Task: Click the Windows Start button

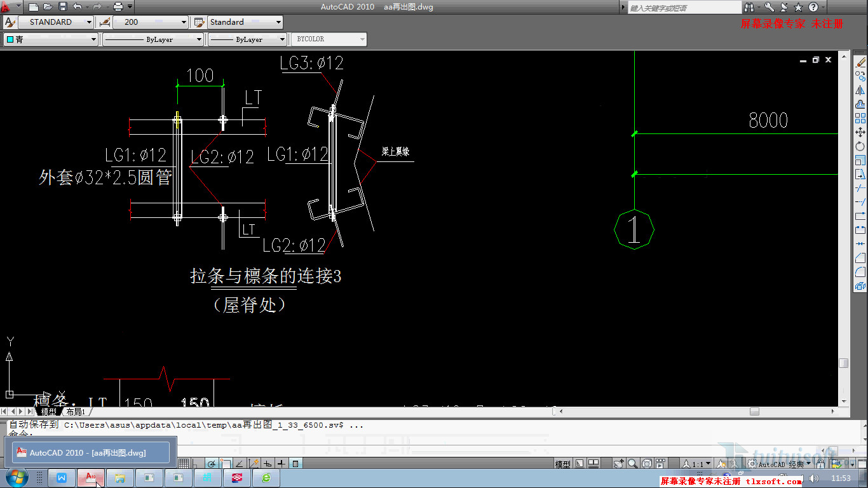Action: pyautogui.click(x=15, y=477)
